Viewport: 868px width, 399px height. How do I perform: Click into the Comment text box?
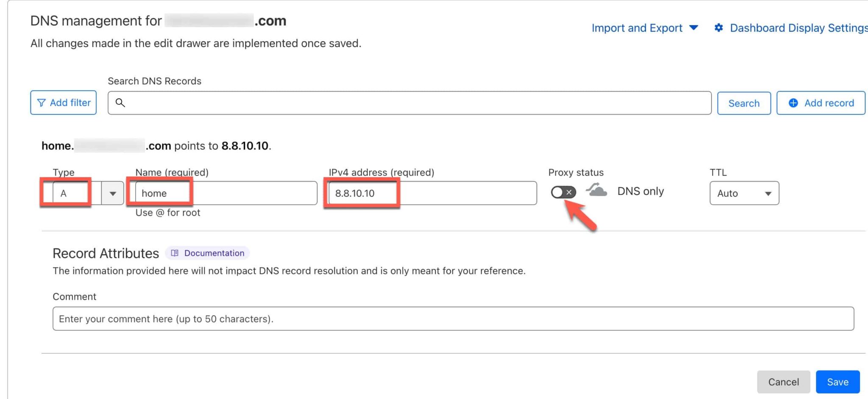coord(453,319)
